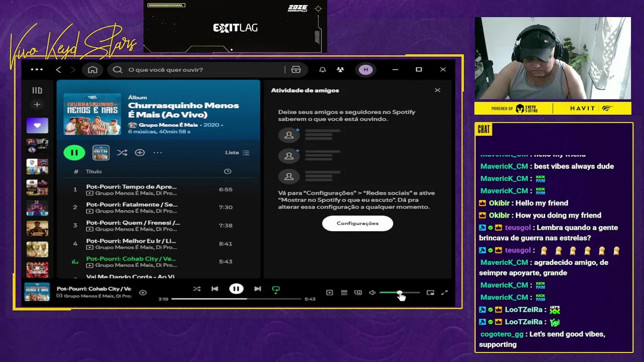Open the Now Playing view

pyautogui.click(x=330, y=293)
